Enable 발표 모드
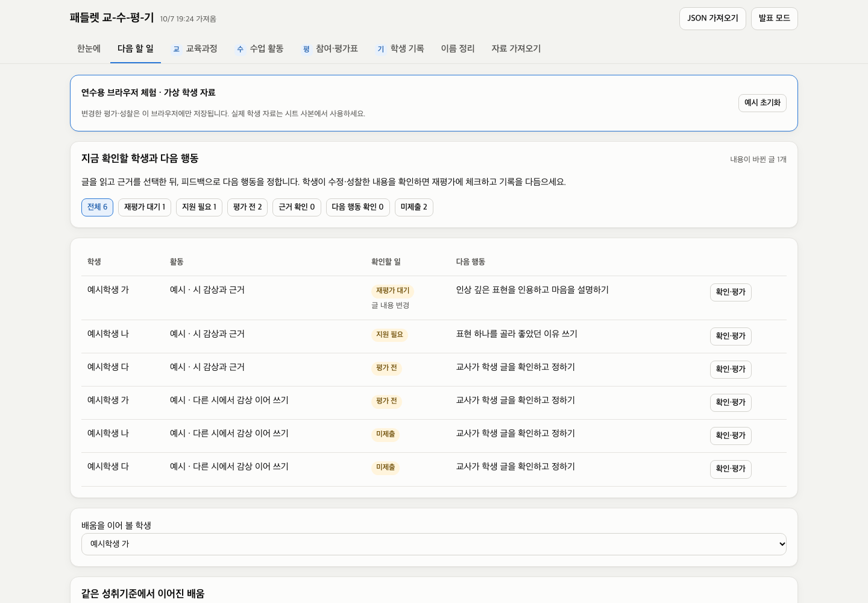The width and height of the screenshot is (868, 603). coord(775,19)
